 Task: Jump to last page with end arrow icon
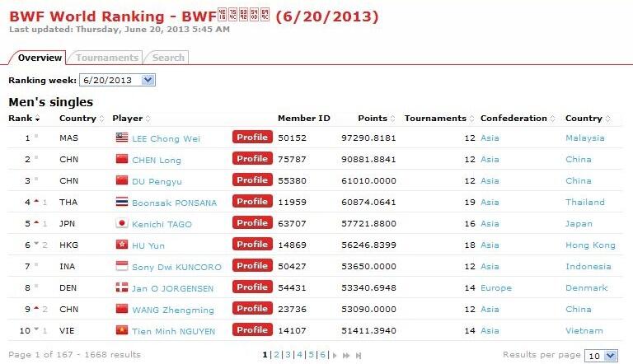(x=359, y=356)
